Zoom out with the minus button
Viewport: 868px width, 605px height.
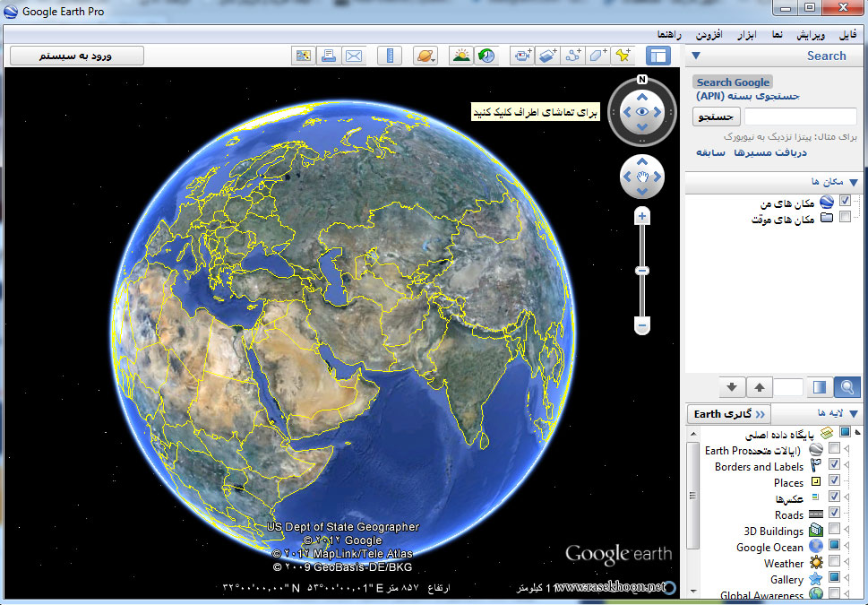[642, 325]
